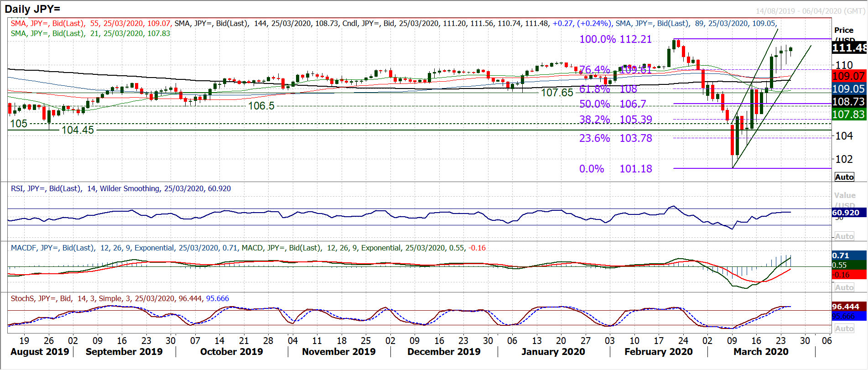
Task: Click the 104 price axis label
Action: coord(844,135)
